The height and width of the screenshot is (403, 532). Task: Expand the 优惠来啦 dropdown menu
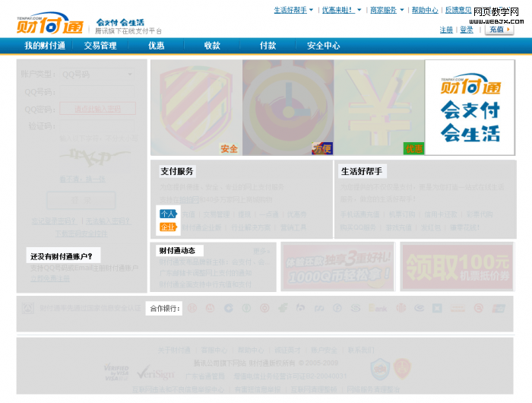tap(341, 10)
